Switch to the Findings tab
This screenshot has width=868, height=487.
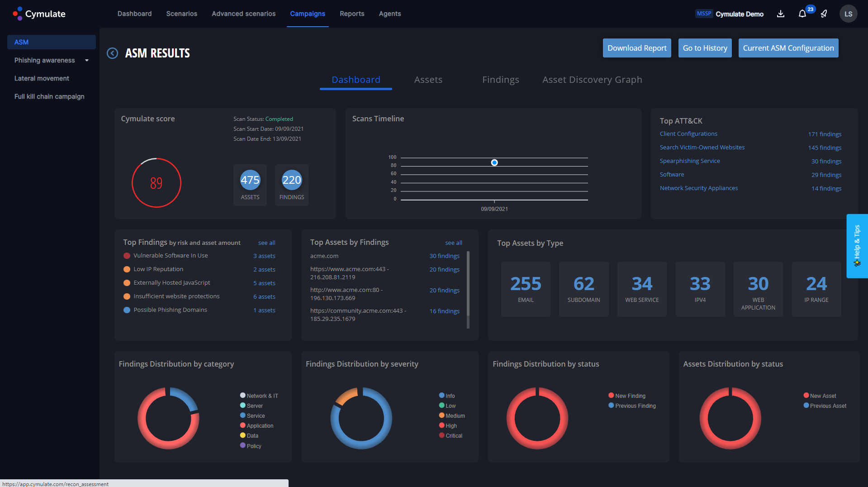click(x=501, y=80)
